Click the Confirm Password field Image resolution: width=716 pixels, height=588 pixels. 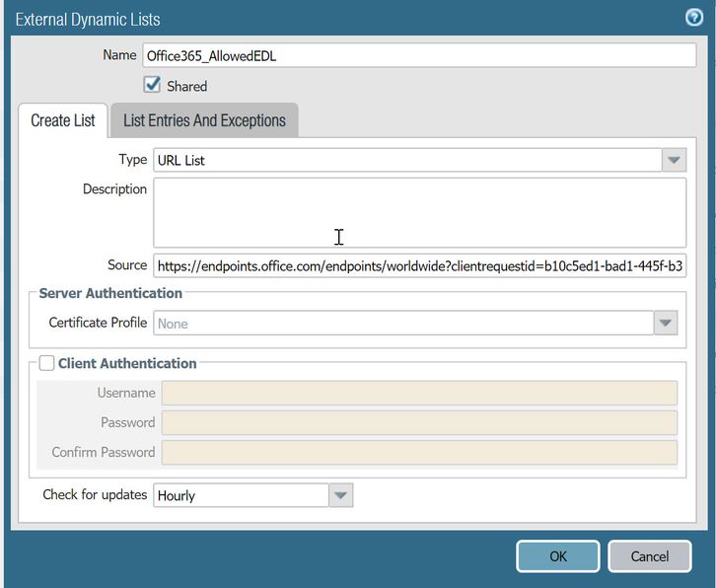coord(419,452)
